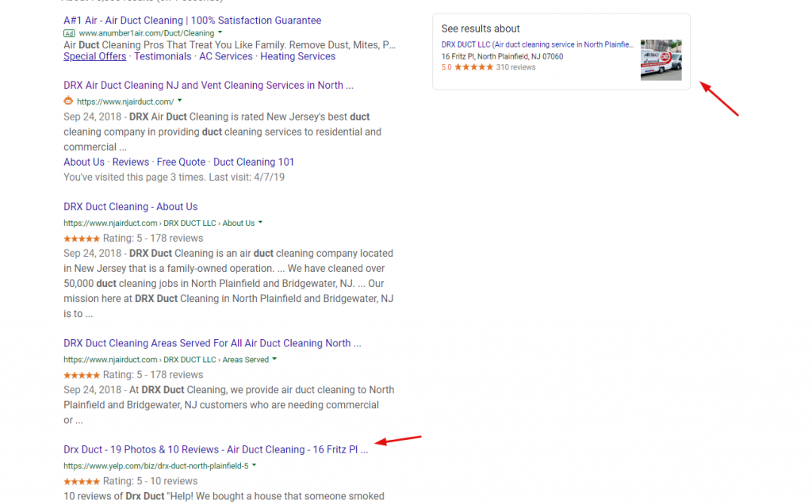
Task: Click njairduct.com breadcrumb ending in Areas Served
Action: 167,360
